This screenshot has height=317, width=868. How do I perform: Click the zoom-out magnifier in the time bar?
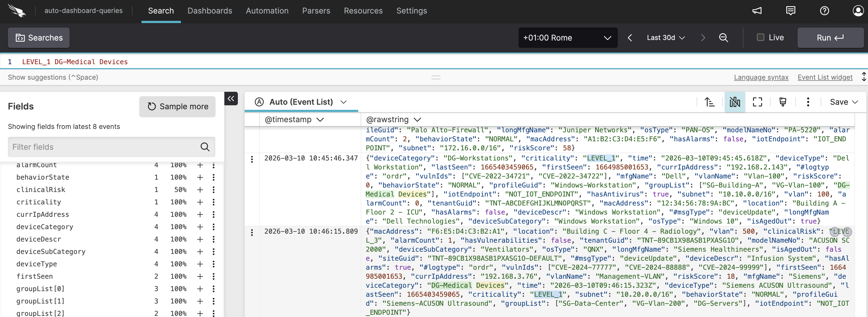point(723,38)
